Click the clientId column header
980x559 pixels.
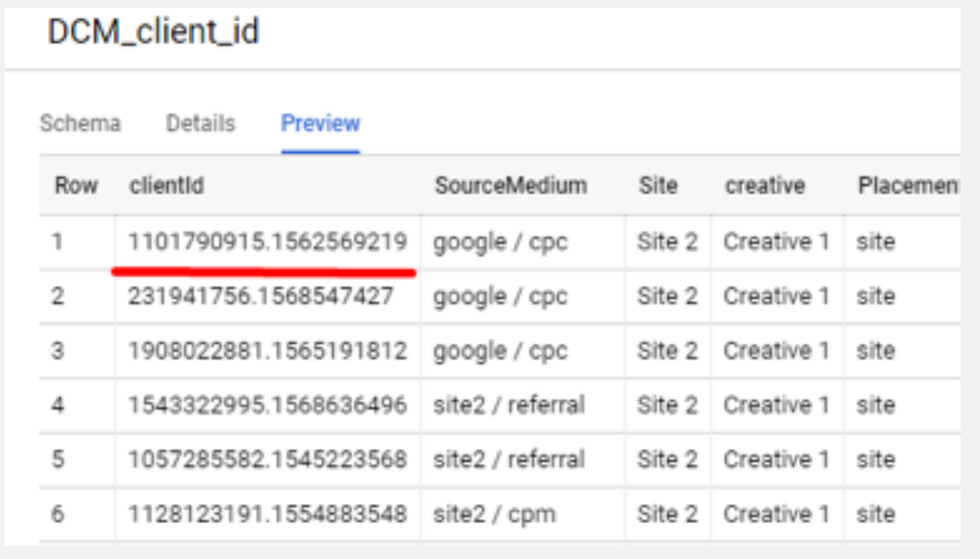(167, 186)
